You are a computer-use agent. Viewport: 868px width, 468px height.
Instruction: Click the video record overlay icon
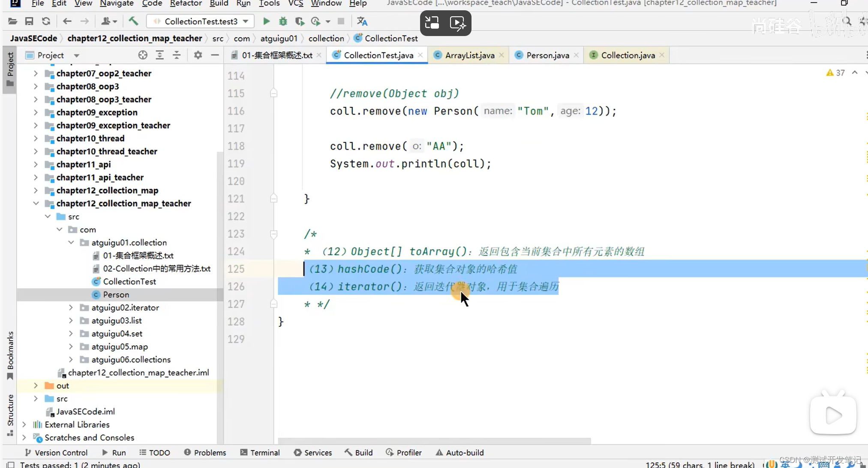click(x=458, y=23)
